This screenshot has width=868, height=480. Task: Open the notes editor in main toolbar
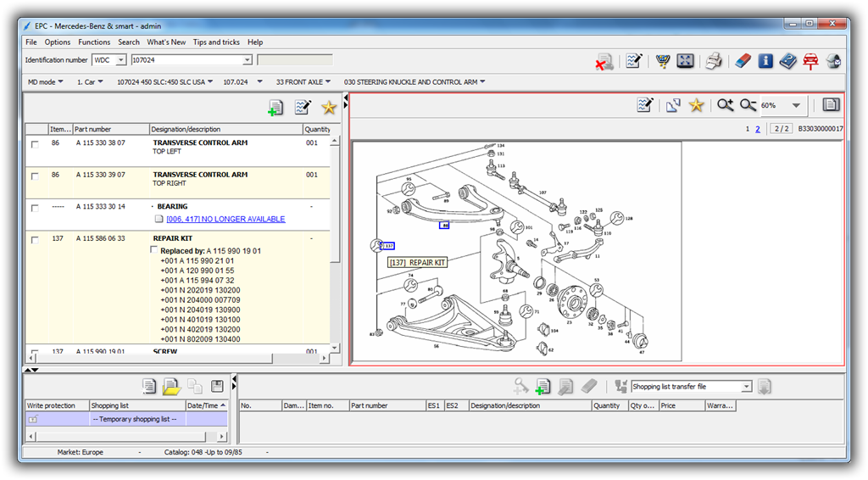click(634, 61)
